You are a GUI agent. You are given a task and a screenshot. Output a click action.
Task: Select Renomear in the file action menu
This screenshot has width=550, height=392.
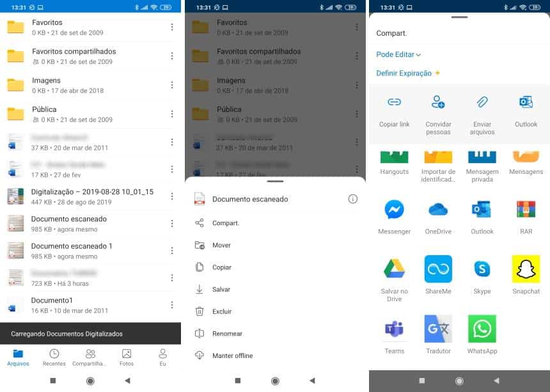276,333
